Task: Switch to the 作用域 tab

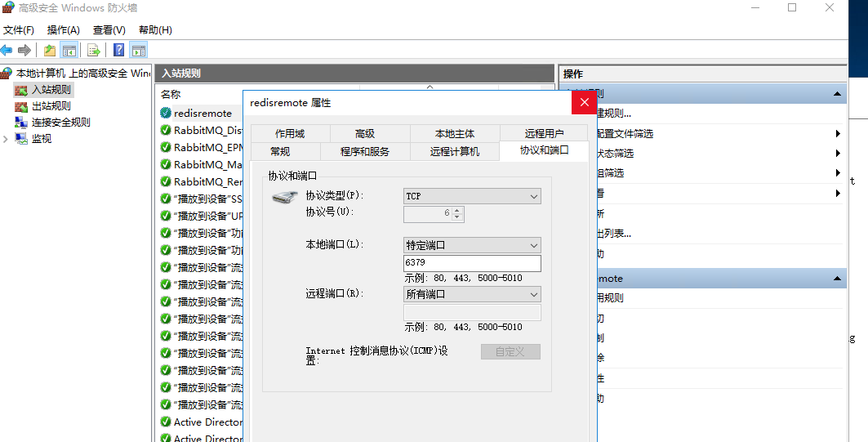Action: tap(290, 133)
